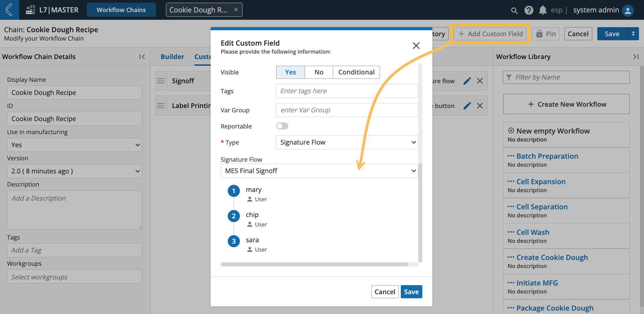Set Visible to No
This screenshot has width=644, height=314.
coord(319,72)
